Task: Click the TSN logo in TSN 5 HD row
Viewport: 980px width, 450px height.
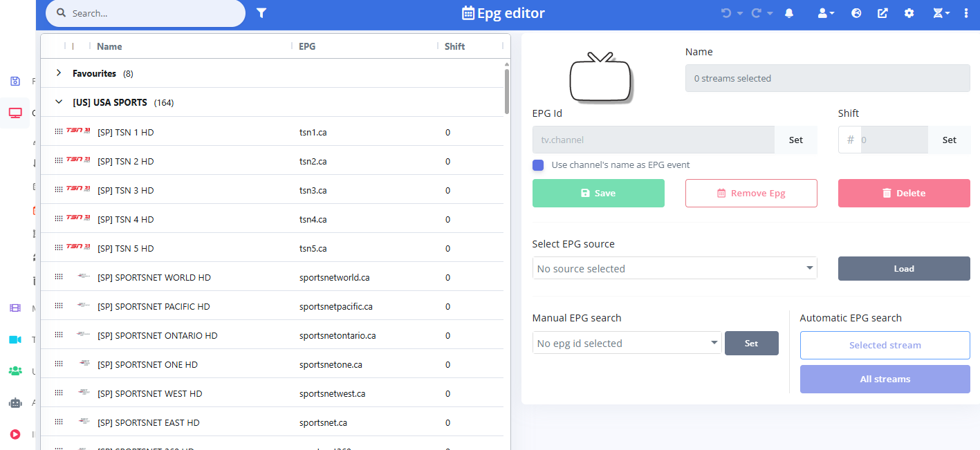Action: [78, 247]
